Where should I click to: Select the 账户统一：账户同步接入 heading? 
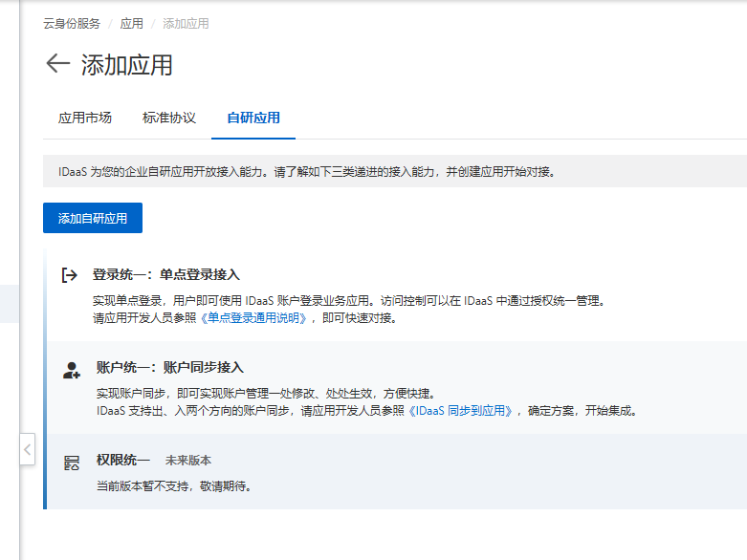170,368
